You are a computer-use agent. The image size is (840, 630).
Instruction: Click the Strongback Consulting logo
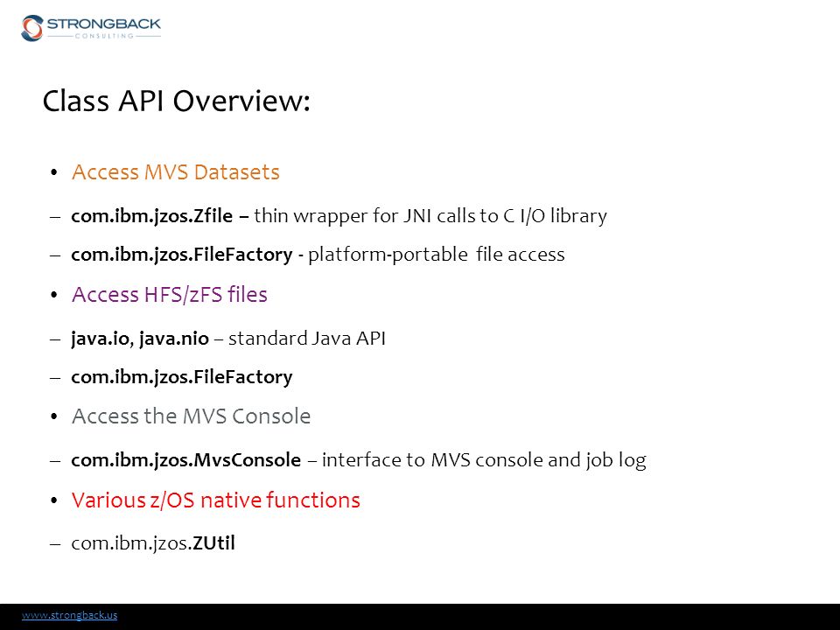point(91,28)
